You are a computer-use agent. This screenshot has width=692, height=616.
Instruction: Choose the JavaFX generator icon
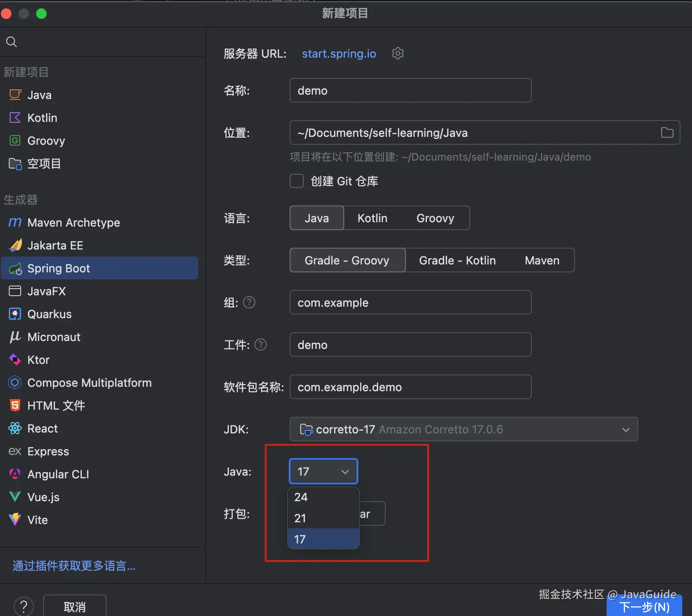point(15,291)
